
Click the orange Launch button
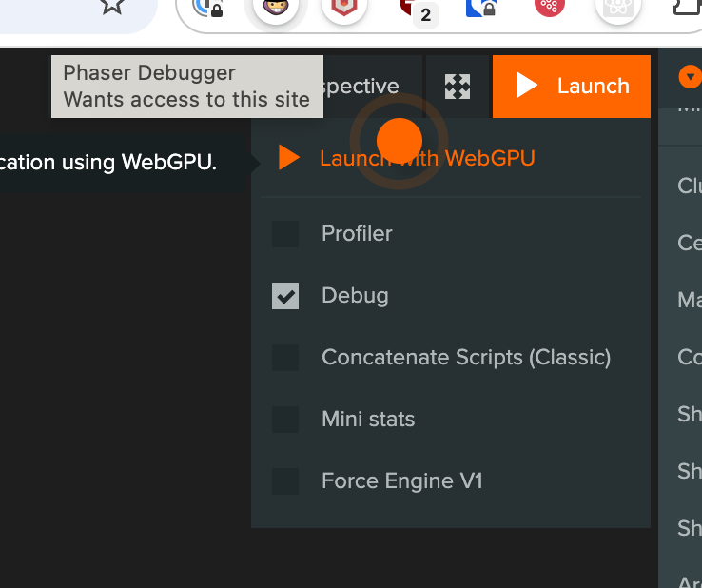coord(572,87)
